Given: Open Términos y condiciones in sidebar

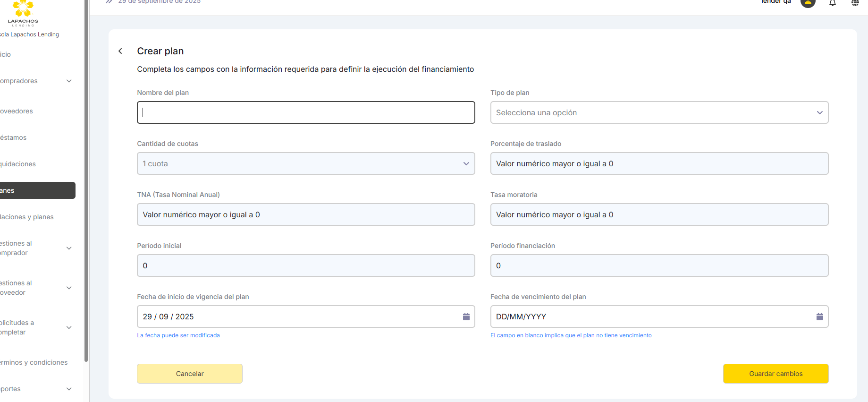Looking at the screenshot, I should point(34,362).
